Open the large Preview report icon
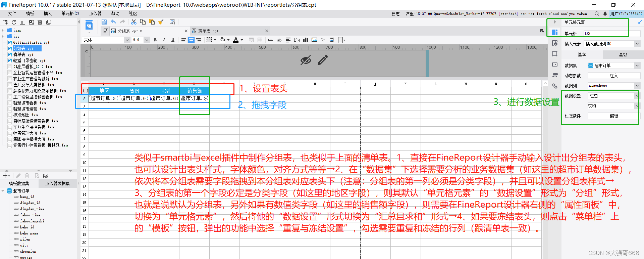 tap(89, 25)
